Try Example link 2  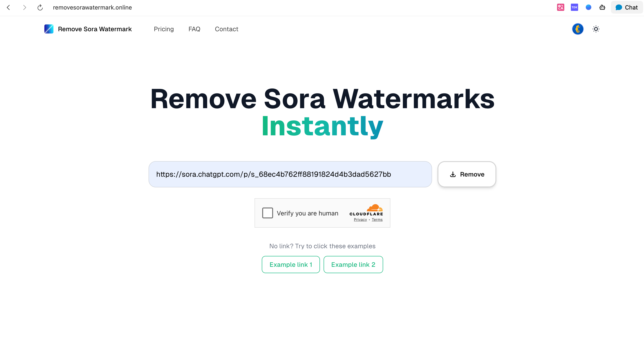353,265
